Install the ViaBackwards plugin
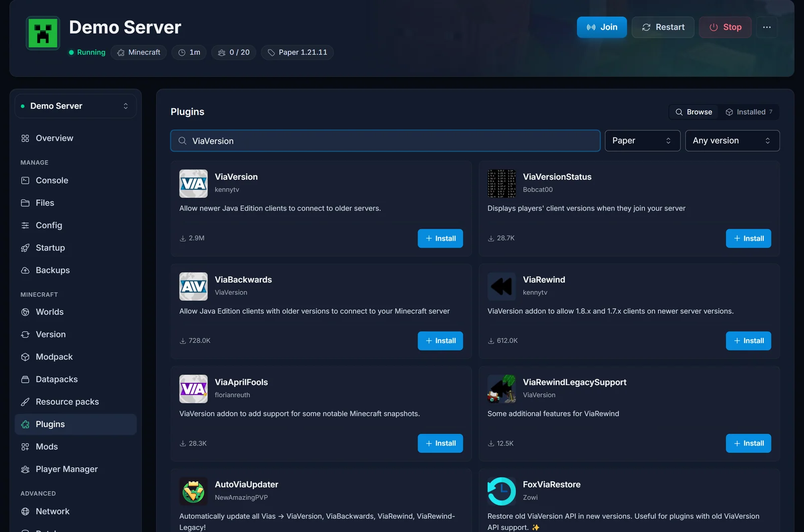This screenshot has width=804, height=532. (440, 341)
